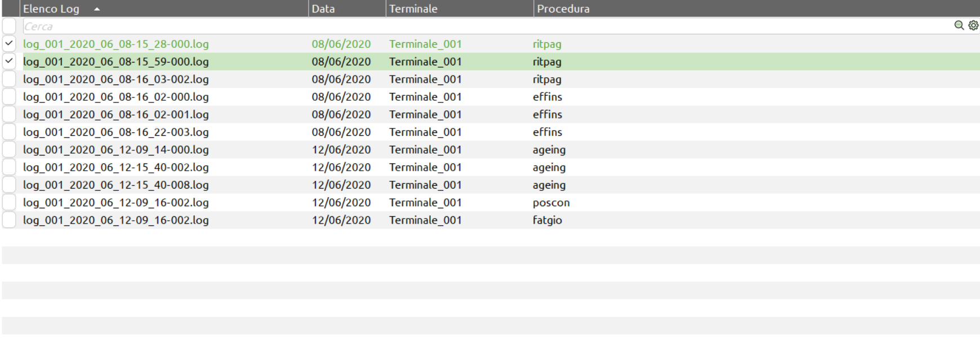Image resolution: width=980 pixels, height=352 pixels.
Task: Select the log_001_2020_06_12-15_40-002.log entry
Action: (115, 167)
